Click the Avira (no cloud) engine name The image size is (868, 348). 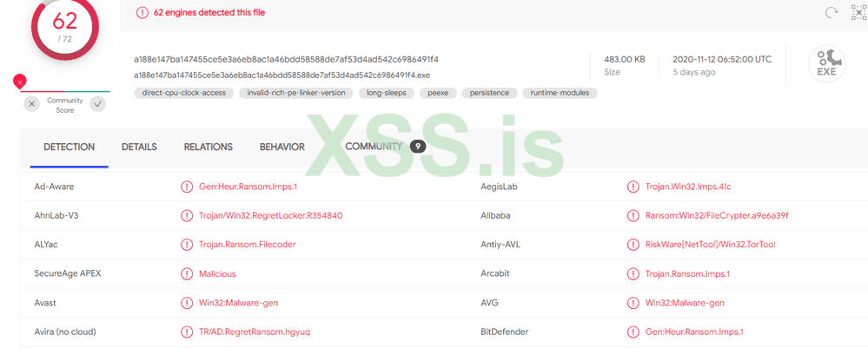pyautogui.click(x=65, y=332)
